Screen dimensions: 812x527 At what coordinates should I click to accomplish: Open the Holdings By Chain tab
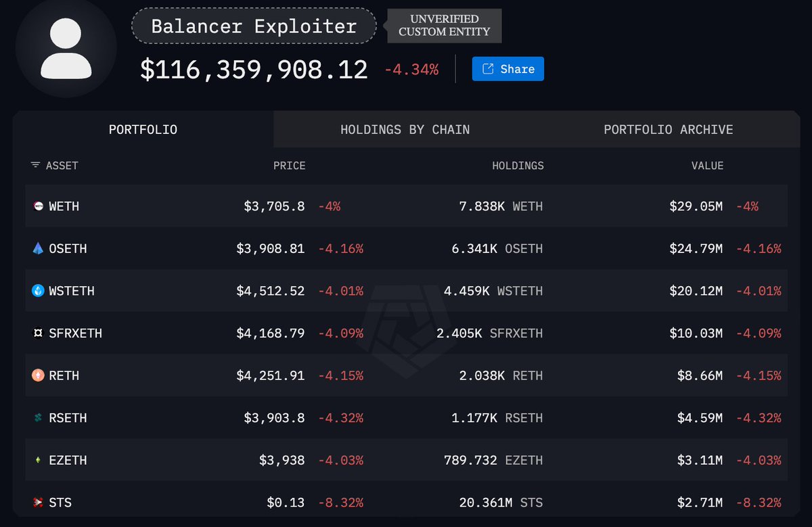(405, 129)
